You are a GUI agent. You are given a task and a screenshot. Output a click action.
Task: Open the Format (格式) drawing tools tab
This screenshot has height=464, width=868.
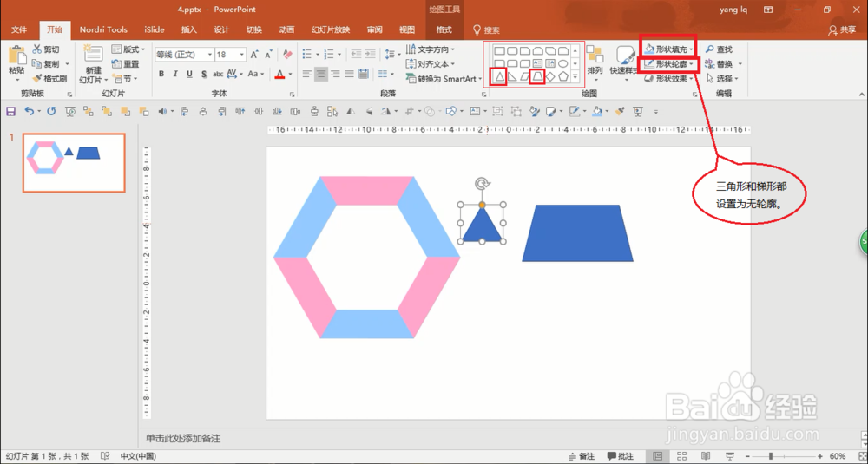coord(444,29)
